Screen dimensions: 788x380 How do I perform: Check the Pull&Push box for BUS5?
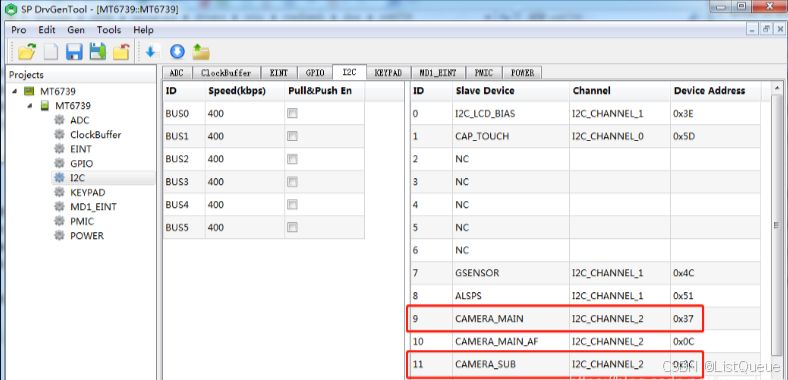(x=292, y=227)
